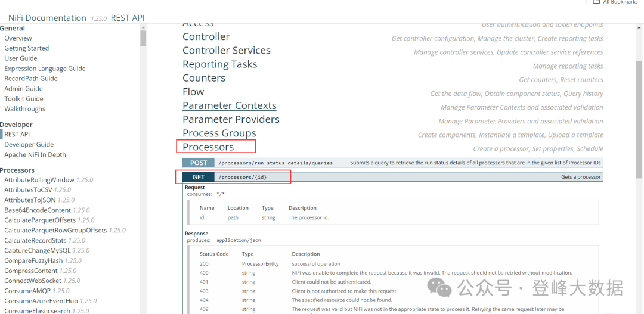Open the Developer Guide
The width and height of the screenshot is (644, 314).
[29, 144]
